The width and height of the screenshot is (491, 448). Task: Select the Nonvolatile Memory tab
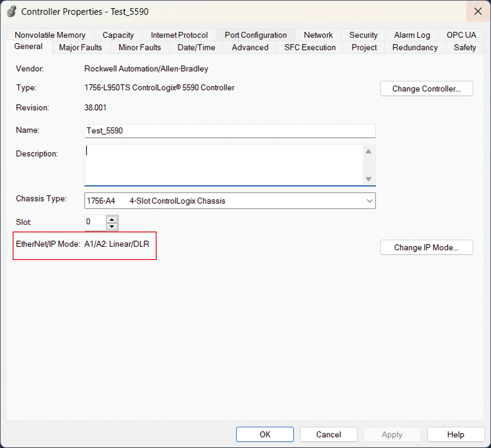coord(50,35)
